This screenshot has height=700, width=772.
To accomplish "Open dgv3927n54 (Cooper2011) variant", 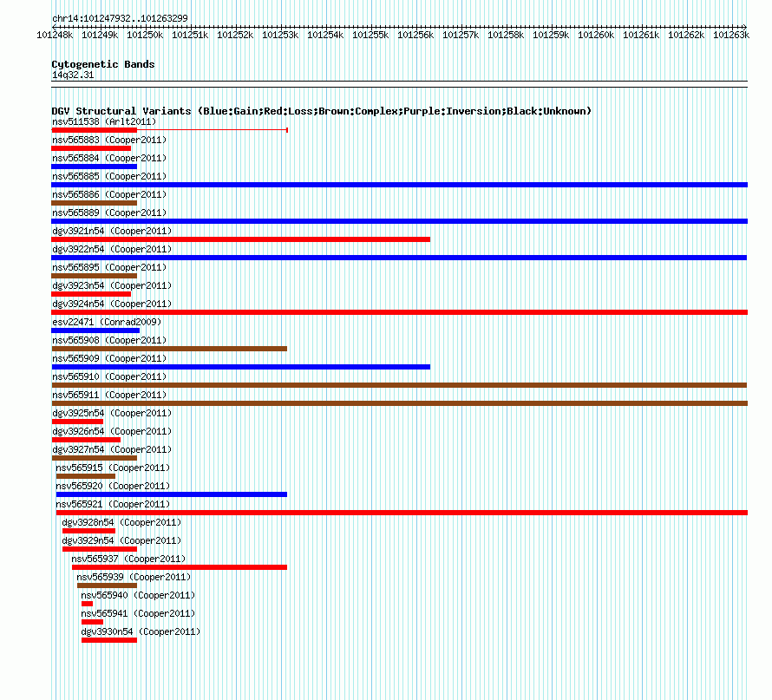I will click(112, 449).
